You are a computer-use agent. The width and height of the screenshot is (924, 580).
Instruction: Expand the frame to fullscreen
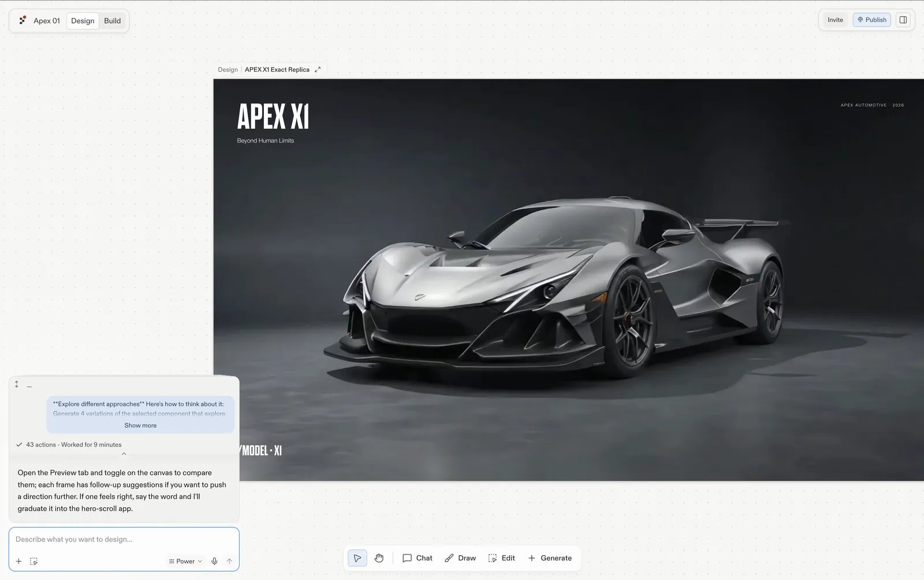point(318,69)
